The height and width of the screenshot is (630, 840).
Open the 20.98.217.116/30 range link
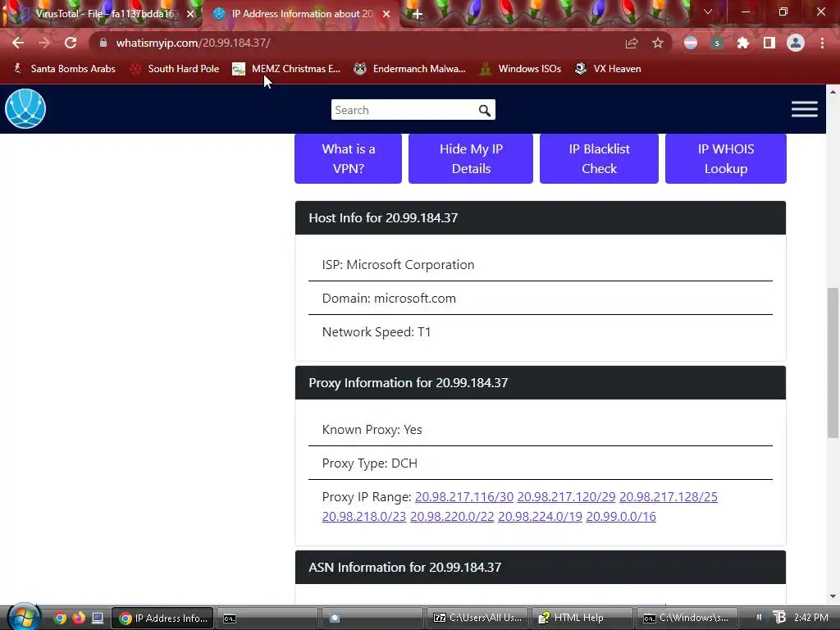tap(464, 496)
